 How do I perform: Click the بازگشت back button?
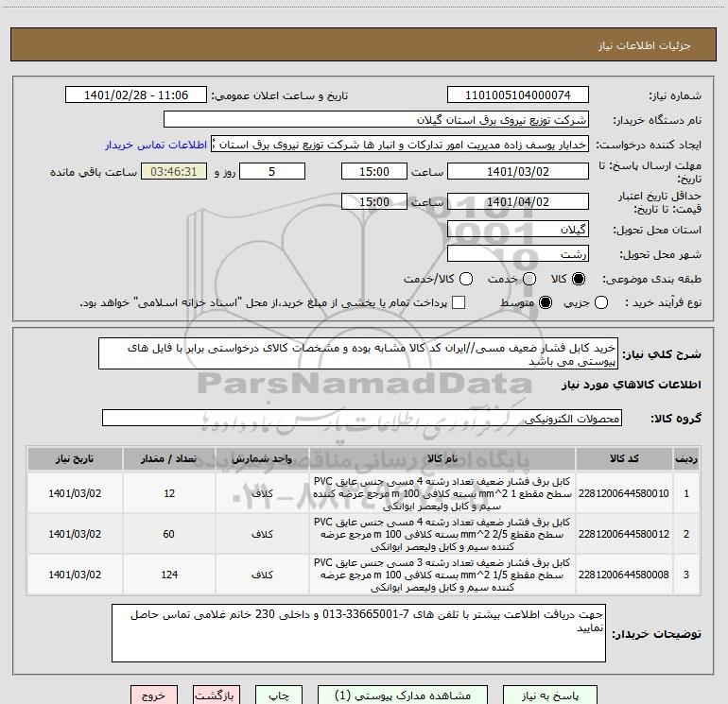point(217,695)
